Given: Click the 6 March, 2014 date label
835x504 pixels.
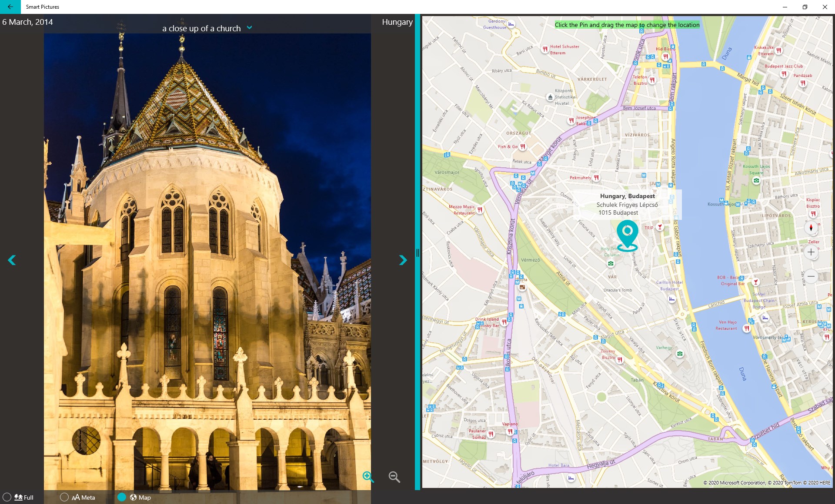Looking at the screenshot, I should [x=27, y=22].
